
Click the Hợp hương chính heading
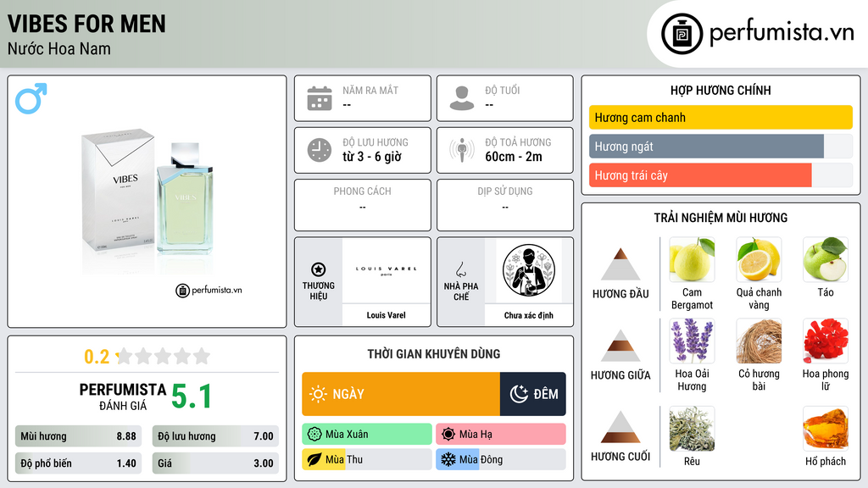point(721,90)
